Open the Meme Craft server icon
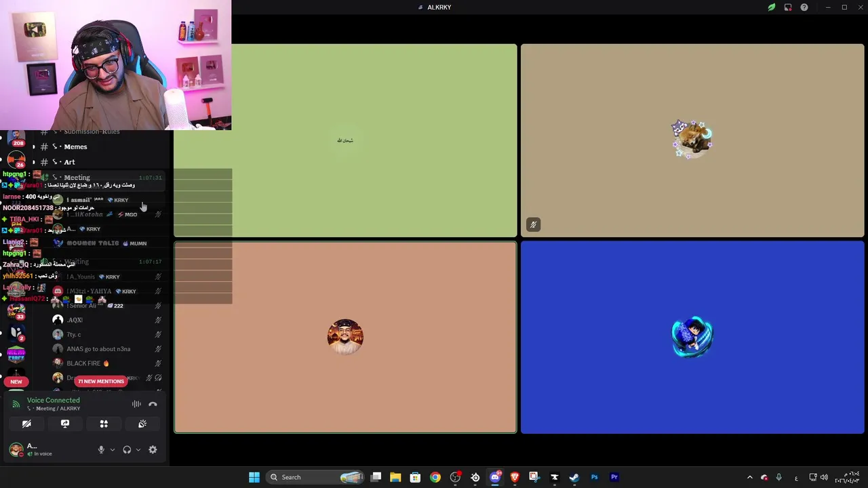The image size is (868, 488). pyautogui.click(x=16, y=354)
